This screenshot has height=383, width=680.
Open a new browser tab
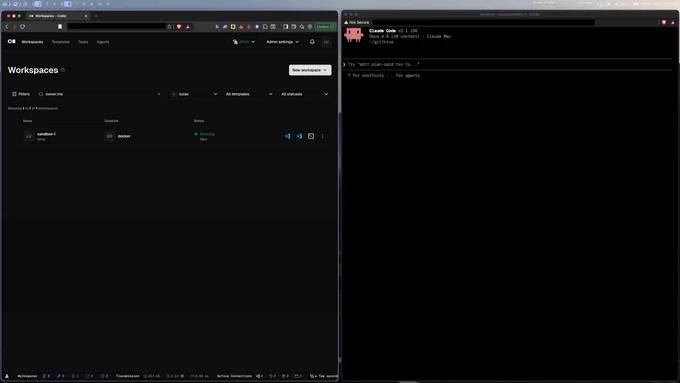tap(96, 16)
